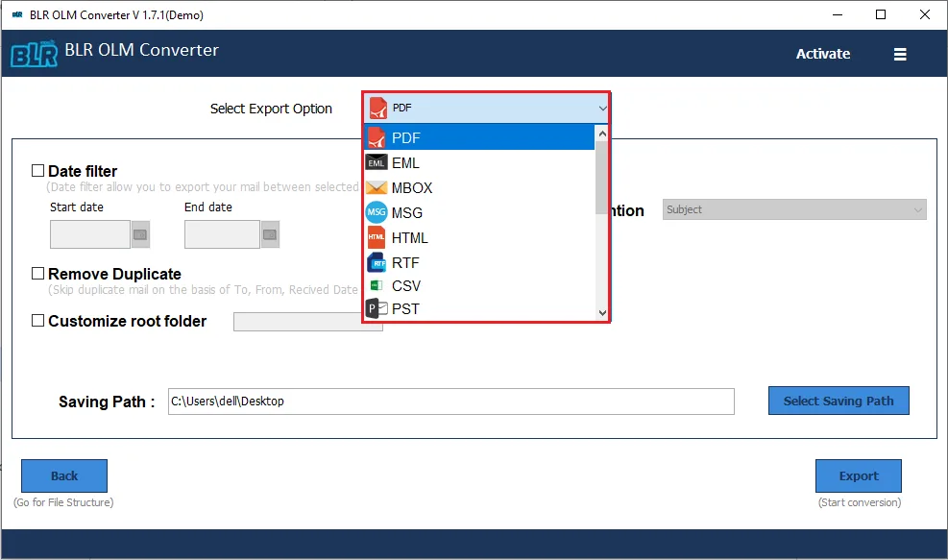Image resolution: width=948 pixels, height=560 pixels.
Task: Enable Customize root folder
Action: click(x=38, y=322)
